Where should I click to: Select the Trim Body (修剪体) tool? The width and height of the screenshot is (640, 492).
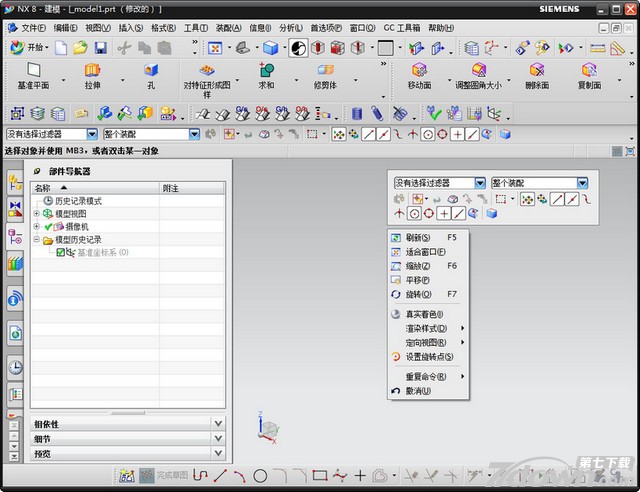click(324, 70)
